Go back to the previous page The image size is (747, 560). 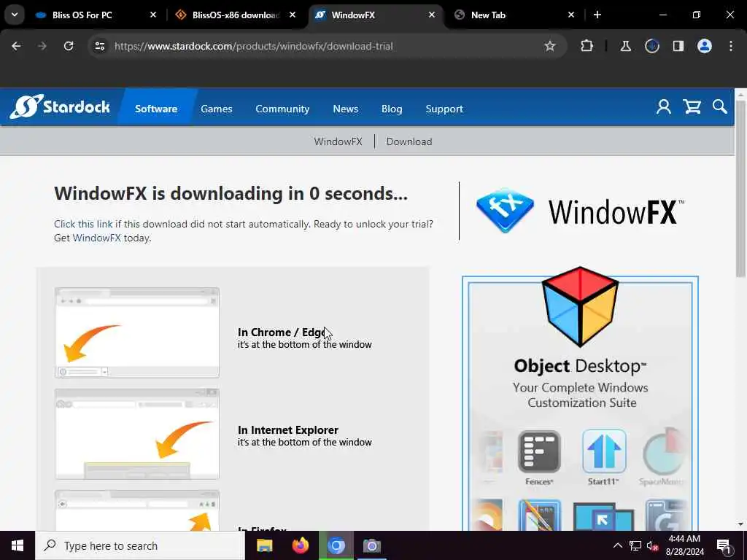pyautogui.click(x=16, y=46)
